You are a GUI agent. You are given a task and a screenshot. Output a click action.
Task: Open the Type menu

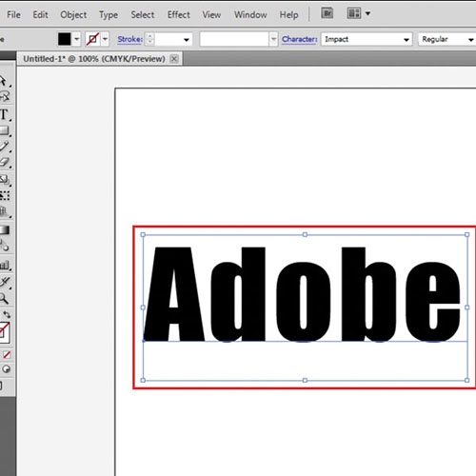click(x=109, y=14)
